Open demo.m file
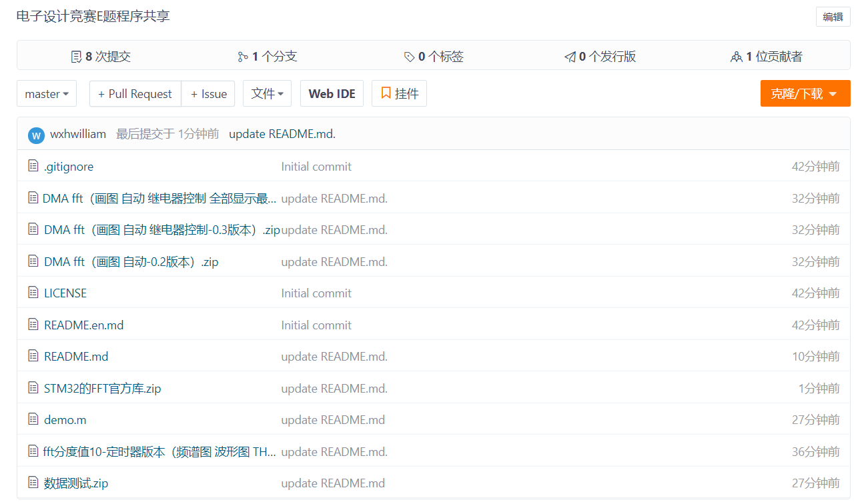 click(x=65, y=419)
